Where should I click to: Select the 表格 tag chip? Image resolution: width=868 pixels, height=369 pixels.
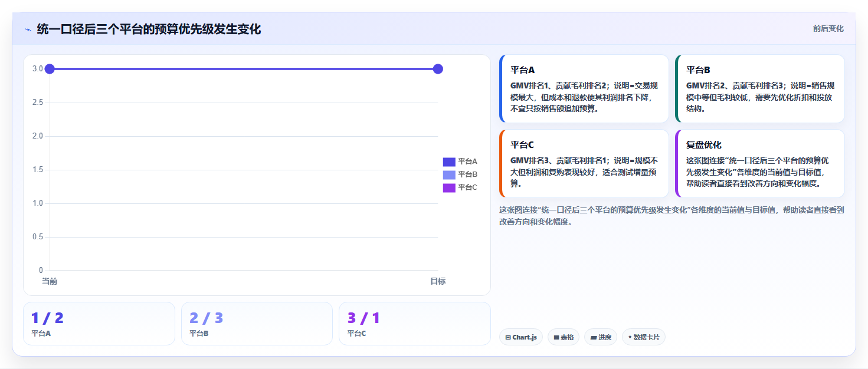click(x=564, y=337)
